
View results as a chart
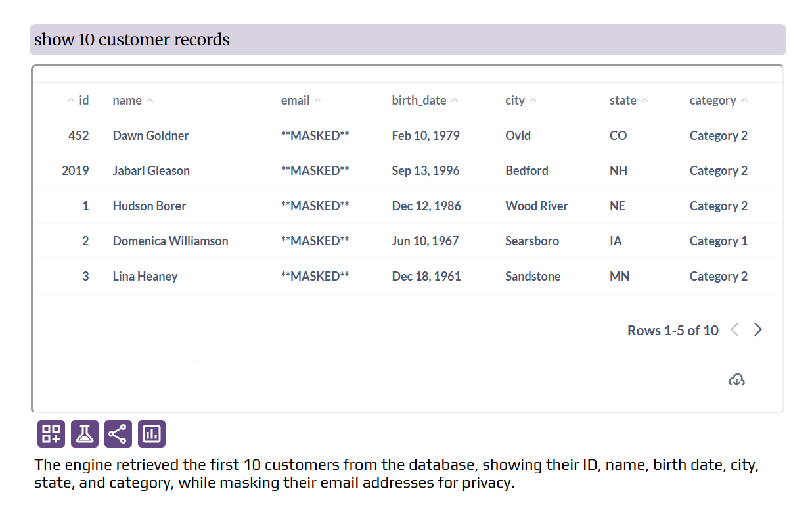pyautogui.click(x=151, y=433)
